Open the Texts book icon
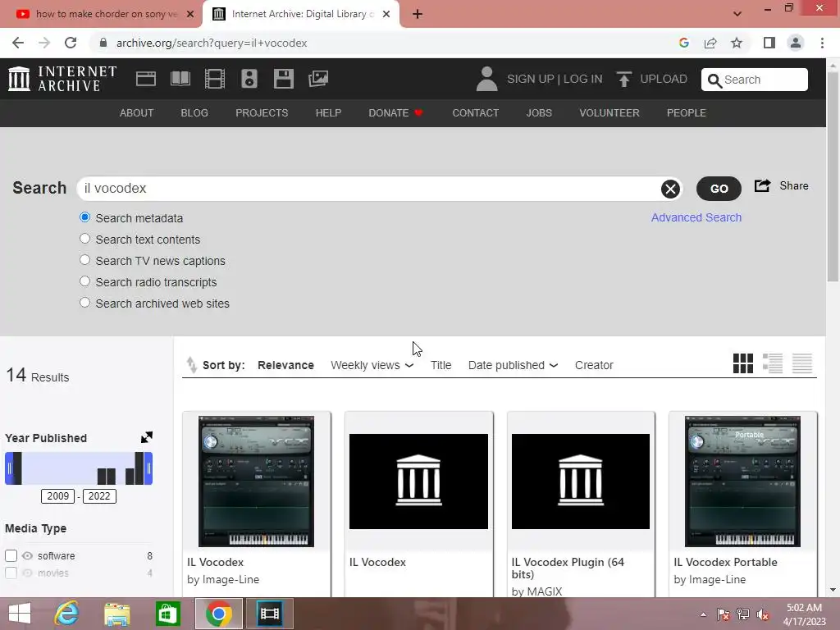Viewport: 840px width, 630px height. [180, 79]
